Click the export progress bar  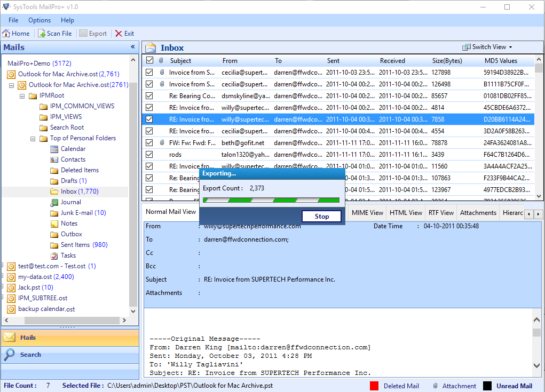pyautogui.click(x=271, y=200)
